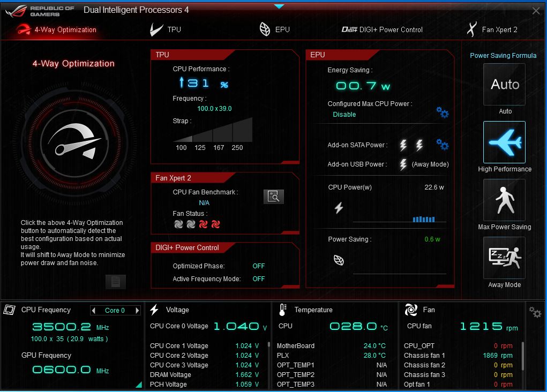Click CPU_OPT fan row
This screenshot has height=392, width=547.
pyautogui.click(x=459, y=346)
